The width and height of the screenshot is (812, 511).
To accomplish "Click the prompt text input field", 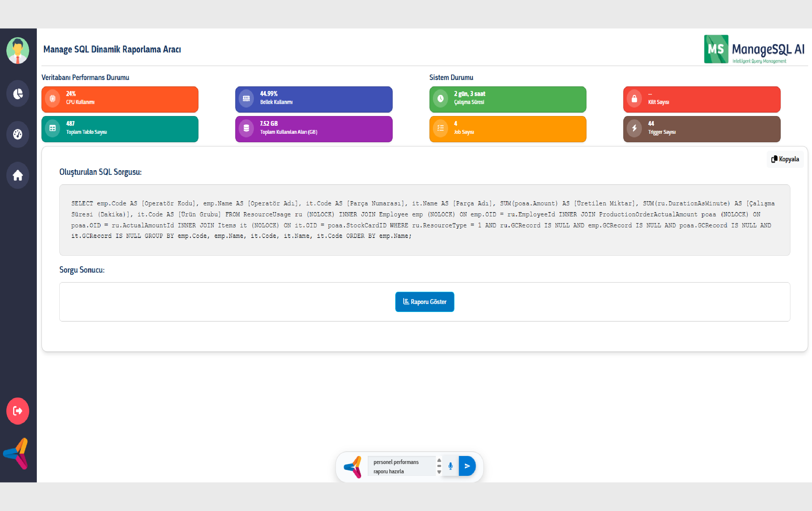I will (401, 466).
